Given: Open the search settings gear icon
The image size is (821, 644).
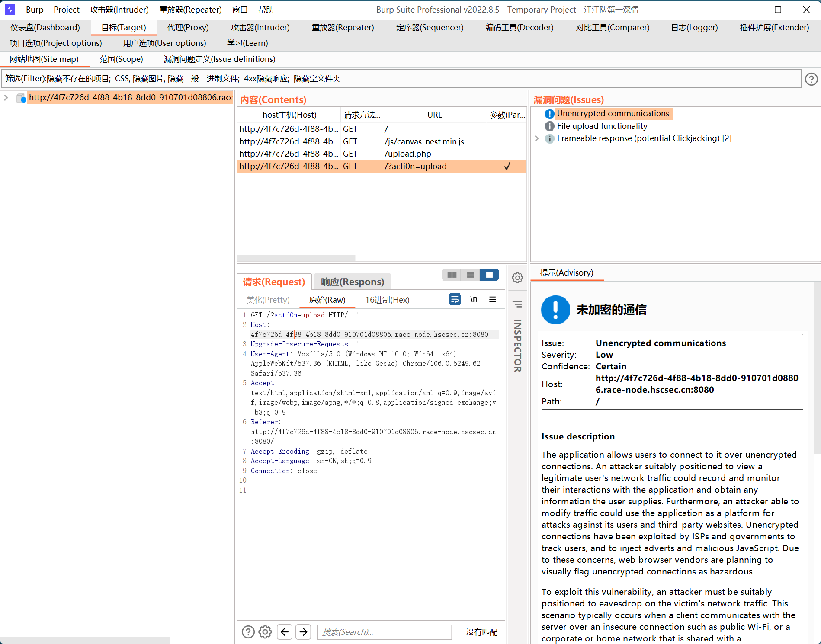Looking at the screenshot, I should pos(265,632).
